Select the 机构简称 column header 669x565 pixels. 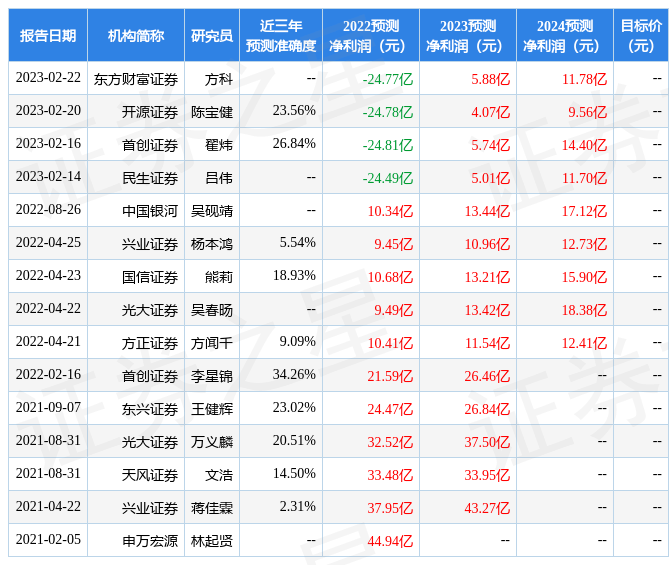136,36
